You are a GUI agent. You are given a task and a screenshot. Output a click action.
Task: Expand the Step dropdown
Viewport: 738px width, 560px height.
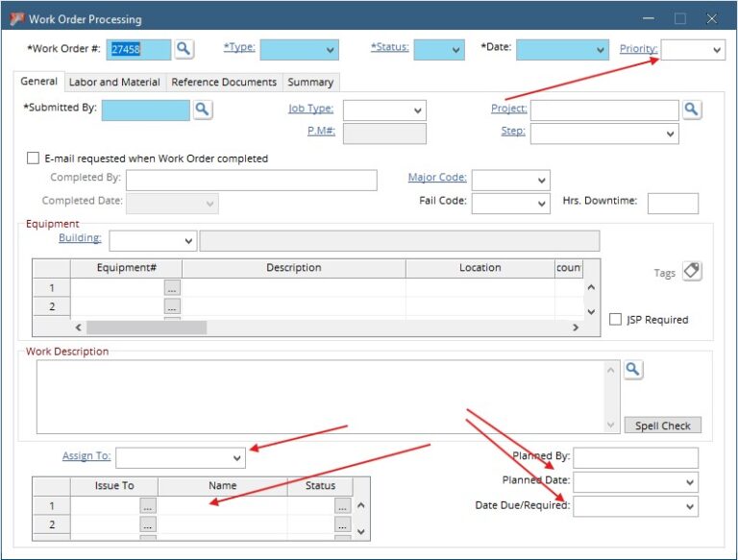click(x=670, y=134)
